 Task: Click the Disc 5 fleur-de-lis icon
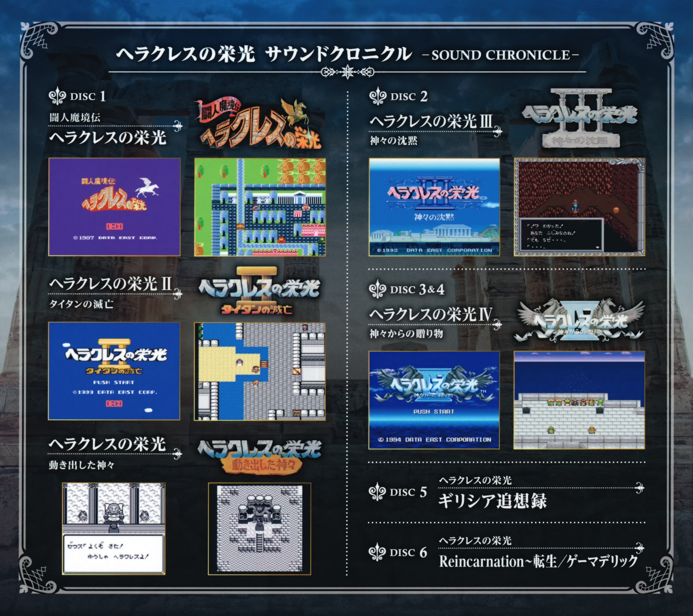[x=376, y=492]
